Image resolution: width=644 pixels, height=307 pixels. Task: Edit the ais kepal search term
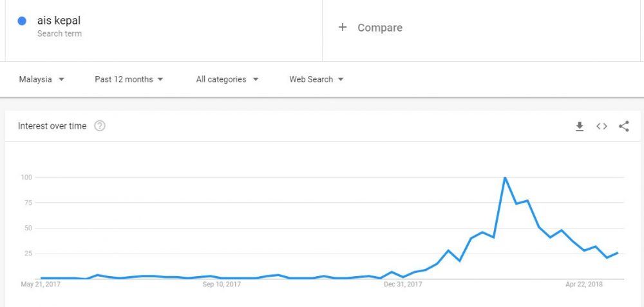[x=59, y=21]
